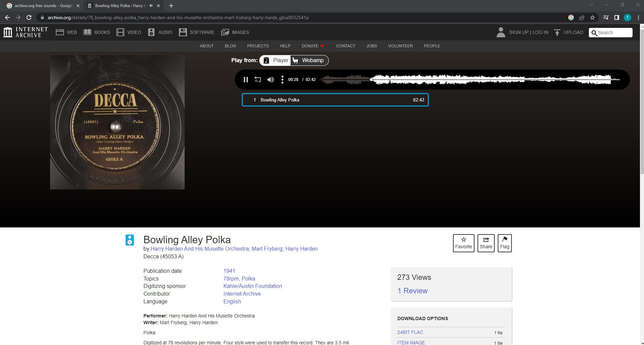The image size is (644, 345).
Task: Open the Projects page
Action: 258,46
